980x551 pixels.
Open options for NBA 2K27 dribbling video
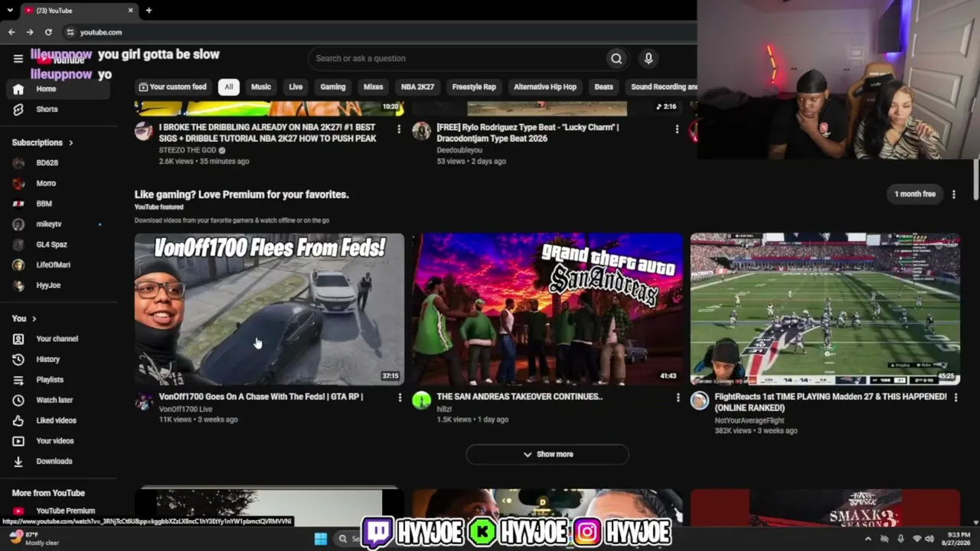[399, 129]
